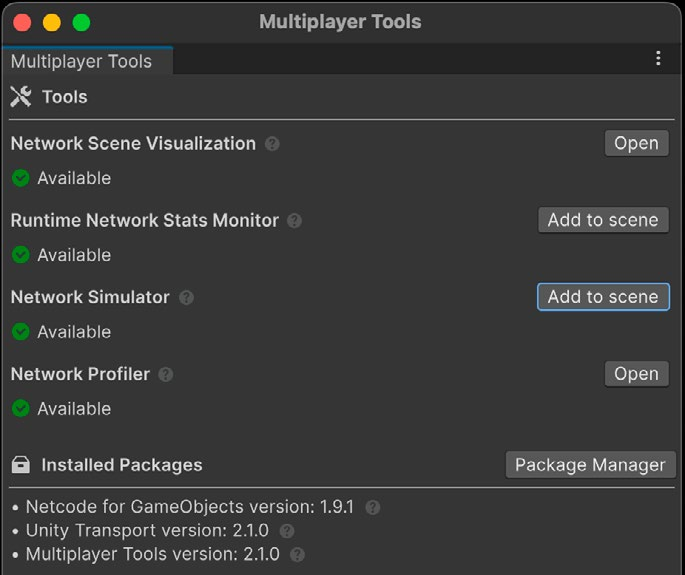Click green checkmark under Network Profiler
Image resolution: width=685 pixels, height=575 pixels.
[21, 409]
